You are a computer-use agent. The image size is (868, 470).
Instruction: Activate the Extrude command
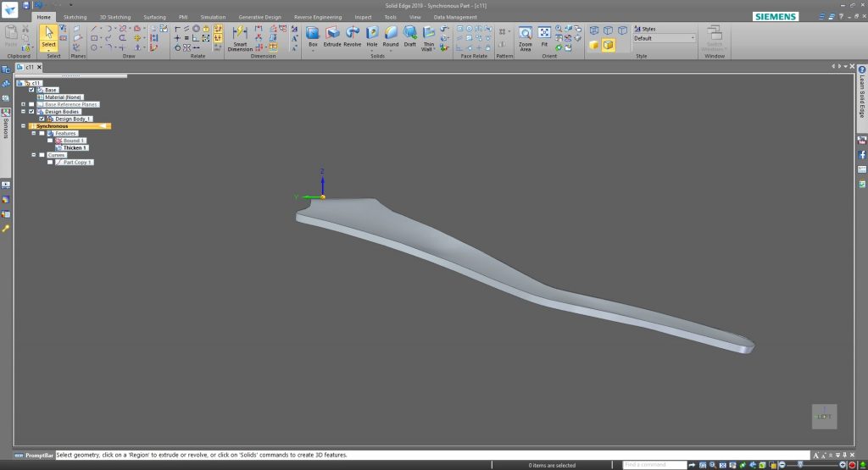[332, 36]
